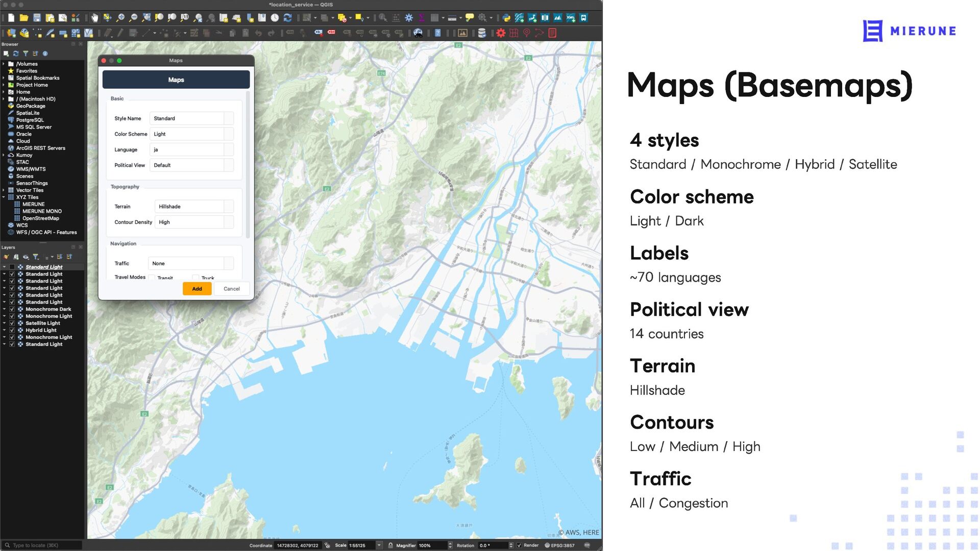This screenshot has width=980, height=551.
Task: Open the Scale dropdown arrow in status bar
Action: tap(379, 545)
